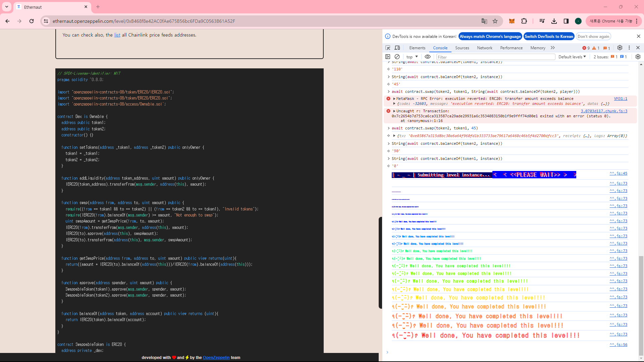Switch to the Elements tab

417,48
